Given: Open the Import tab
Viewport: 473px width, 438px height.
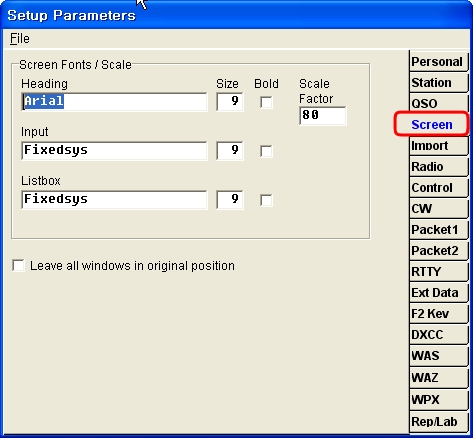Looking at the screenshot, I should (439, 146).
